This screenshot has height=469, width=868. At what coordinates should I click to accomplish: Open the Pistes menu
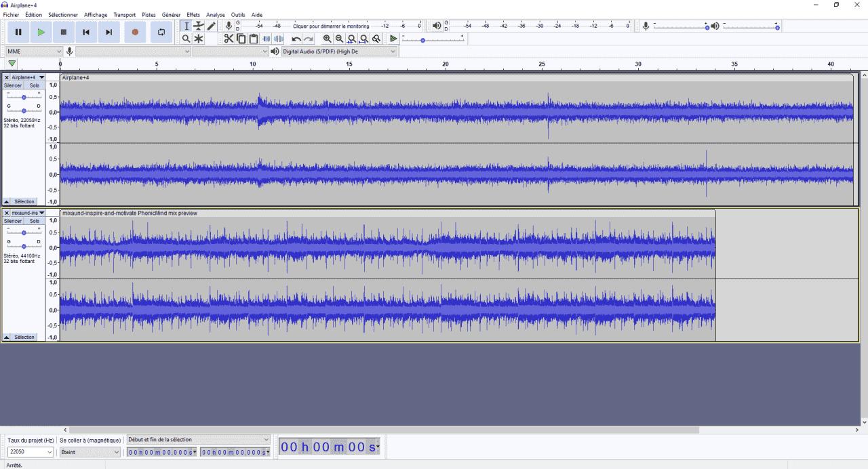[149, 14]
